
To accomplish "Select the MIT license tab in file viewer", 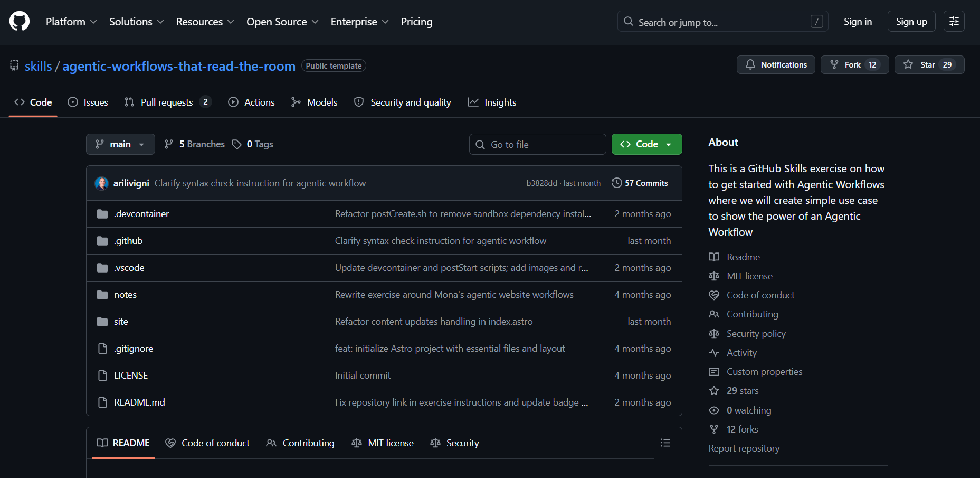I will (x=383, y=443).
